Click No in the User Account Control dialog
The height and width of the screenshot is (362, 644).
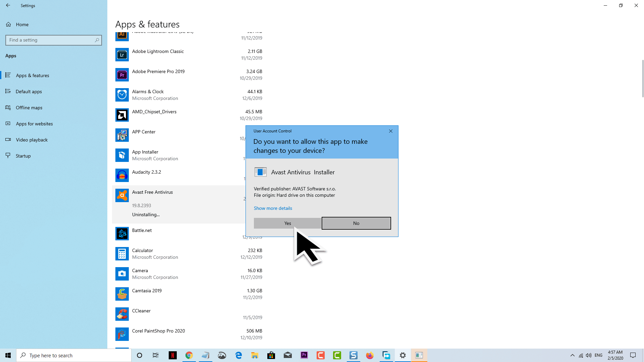356,223
